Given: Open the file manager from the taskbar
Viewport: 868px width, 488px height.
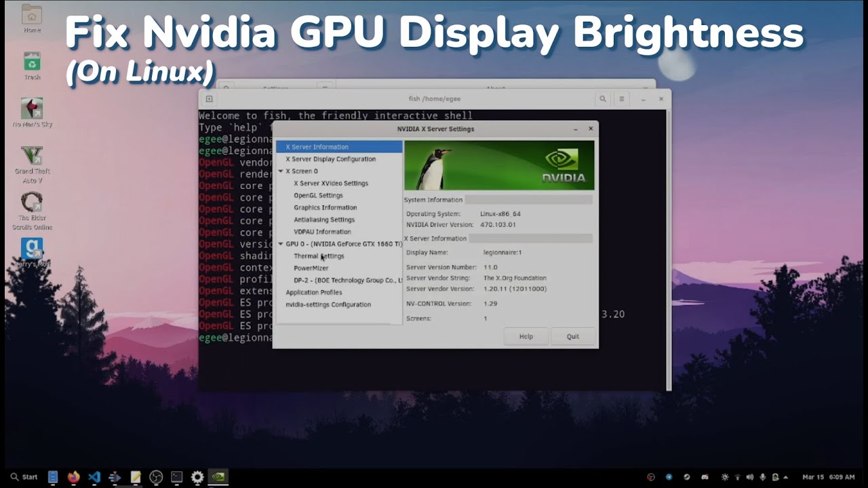Looking at the screenshot, I should point(53,477).
